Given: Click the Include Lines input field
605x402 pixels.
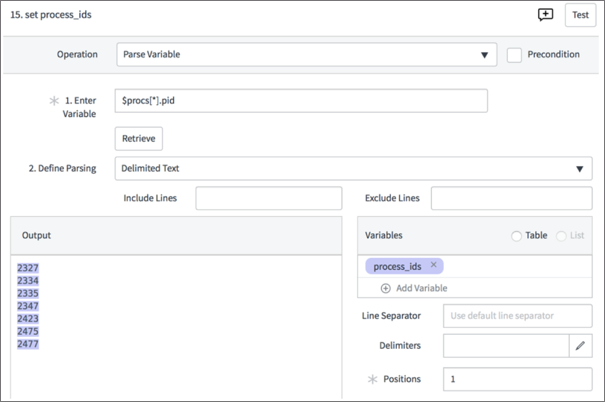Looking at the screenshot, I should point(269,198).
